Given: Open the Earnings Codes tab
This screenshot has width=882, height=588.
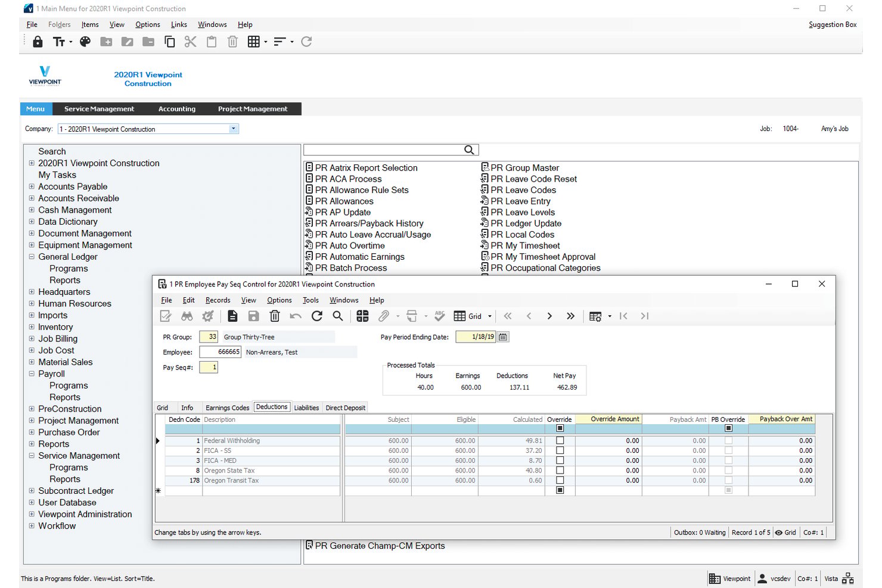Looking at the screenshot, I should [x=227, y=408].
